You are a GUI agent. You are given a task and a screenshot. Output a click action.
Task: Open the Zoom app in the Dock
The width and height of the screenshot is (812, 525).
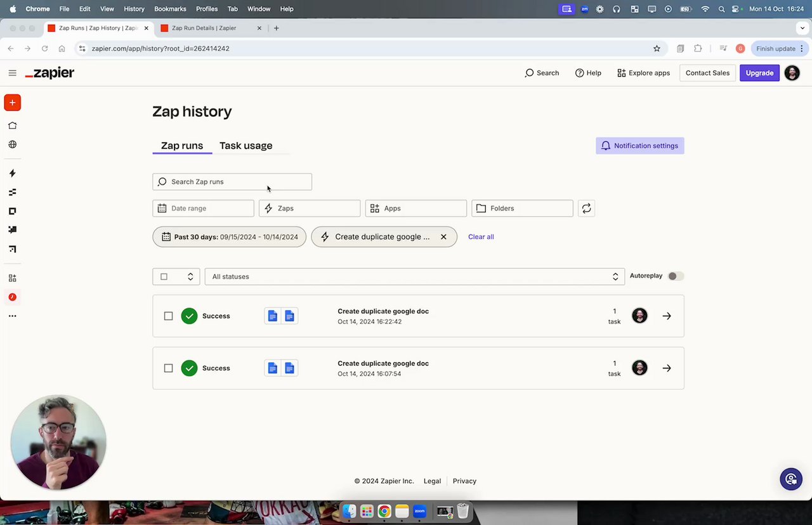coord(419,511)
